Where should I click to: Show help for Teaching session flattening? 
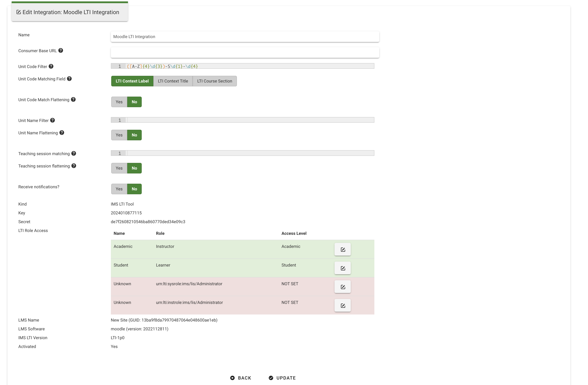[x=74, y=166]
